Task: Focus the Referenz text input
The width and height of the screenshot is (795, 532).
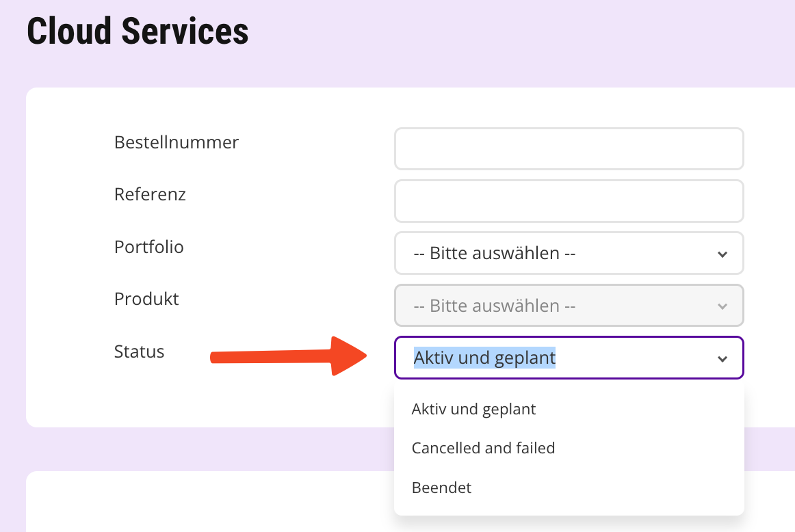Action: tap(569, 201)
